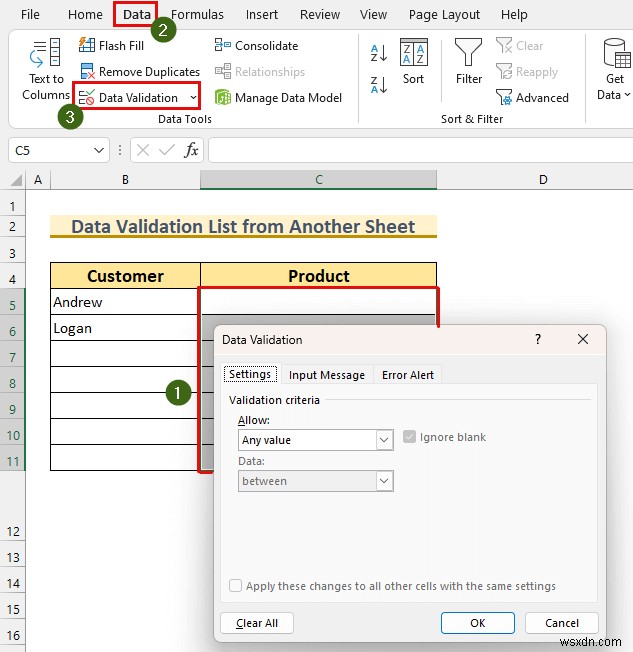Toggle the Ignore blank checkbox

409,437
